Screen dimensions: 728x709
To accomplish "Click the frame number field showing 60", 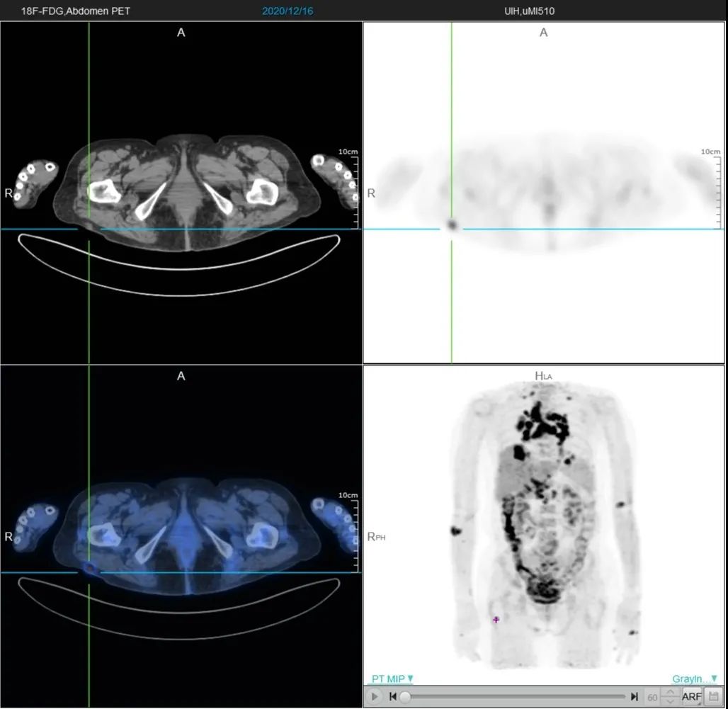I will [x=652, y=698].
